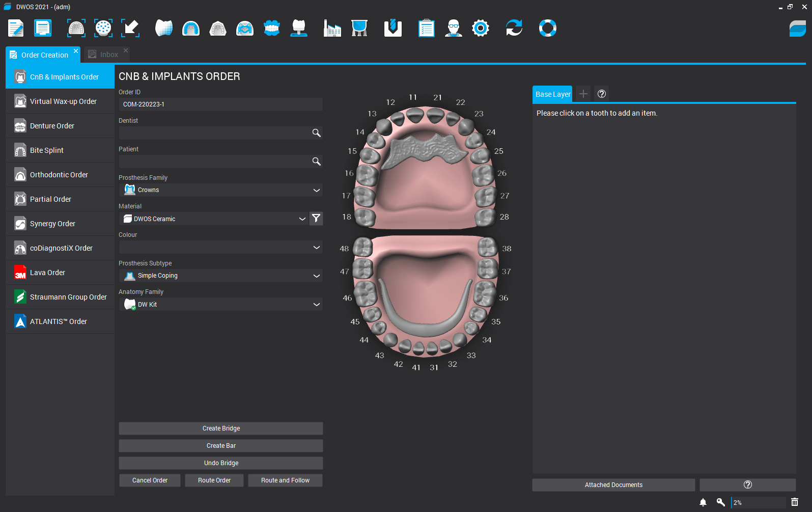The height and width of the screenshot is (512, 812).
Task: Close the Order Creation tab
Action: click(76, 51)
